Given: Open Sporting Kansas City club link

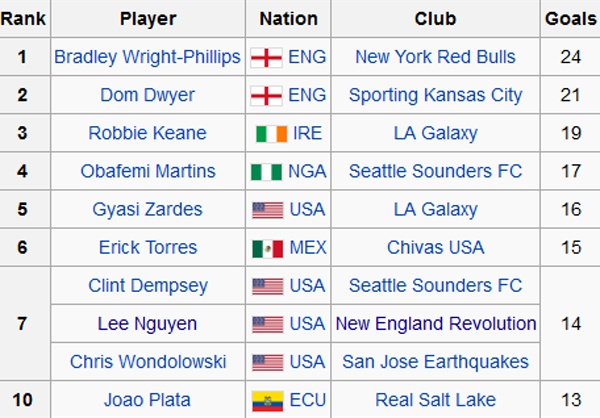Looking at the screenshot, I should click(x=435, y=95).
